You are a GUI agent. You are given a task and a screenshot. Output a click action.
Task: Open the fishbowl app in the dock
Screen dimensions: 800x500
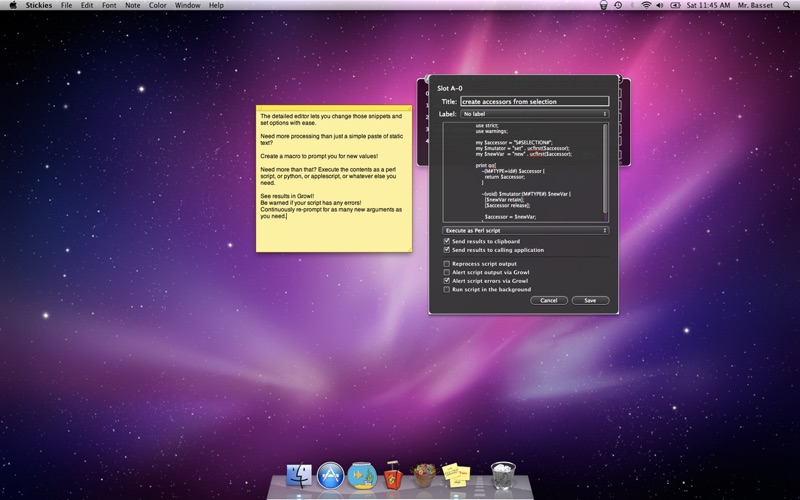point(362,474)
